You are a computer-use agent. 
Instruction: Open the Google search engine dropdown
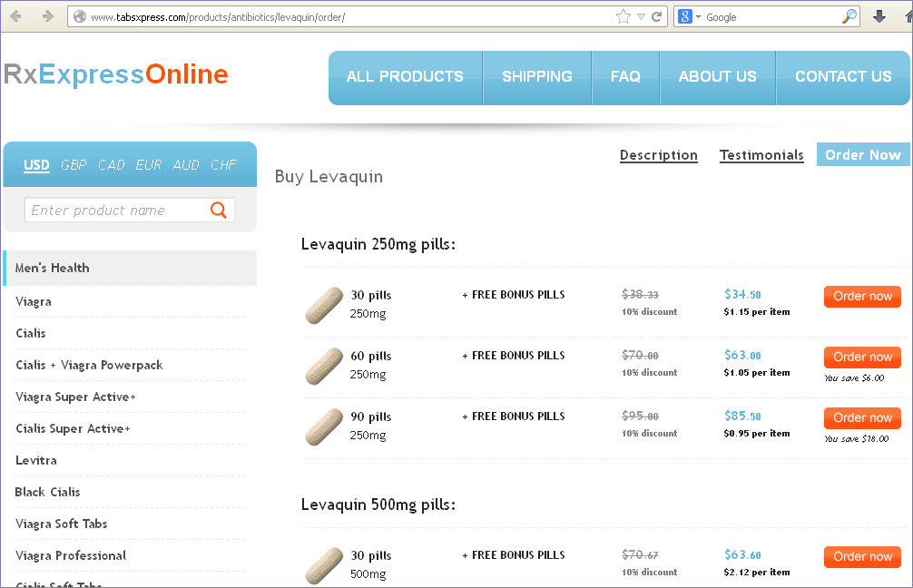pos(690,16)
